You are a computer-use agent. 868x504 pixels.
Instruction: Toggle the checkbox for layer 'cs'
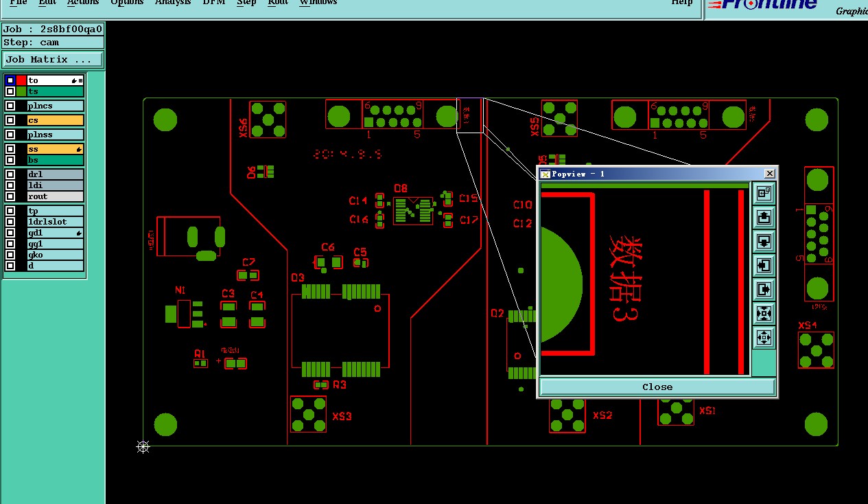click(x=10, y=120)
